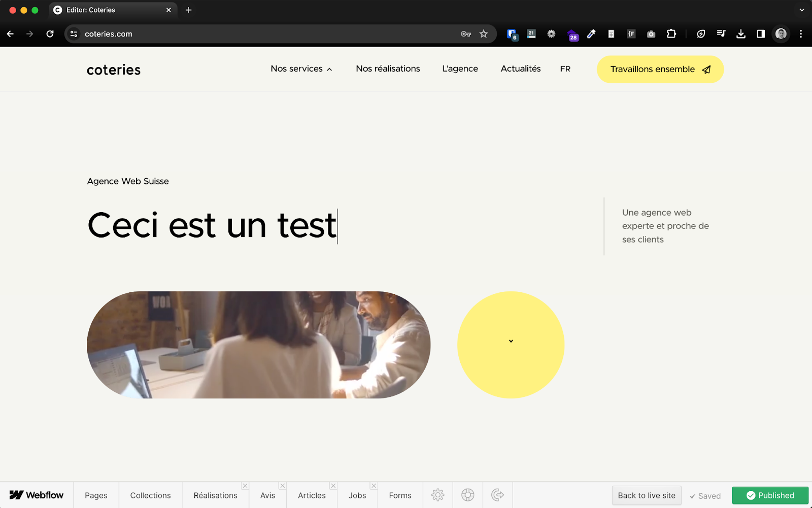Open the Collections tab
This screenshot has width=812, height=508.
(x=150, y=495)
